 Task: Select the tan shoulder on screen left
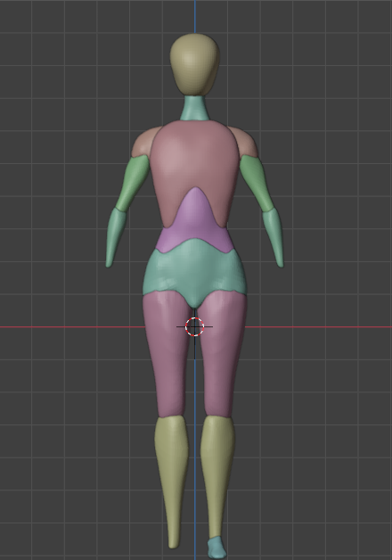tap(143, 142)
